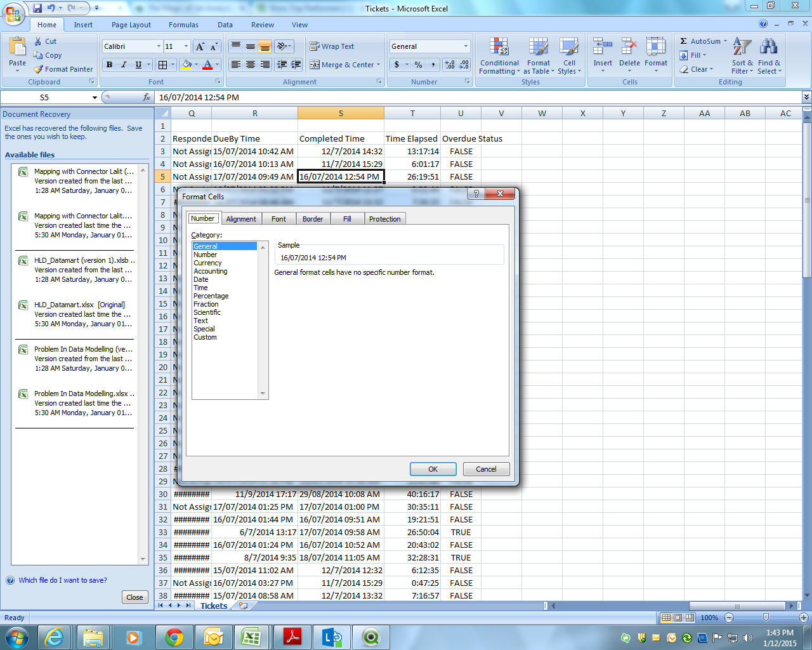The height and width of the screenshot is (650, 812).
Task: Apply Percent Style number format
Action: [418, 65]
